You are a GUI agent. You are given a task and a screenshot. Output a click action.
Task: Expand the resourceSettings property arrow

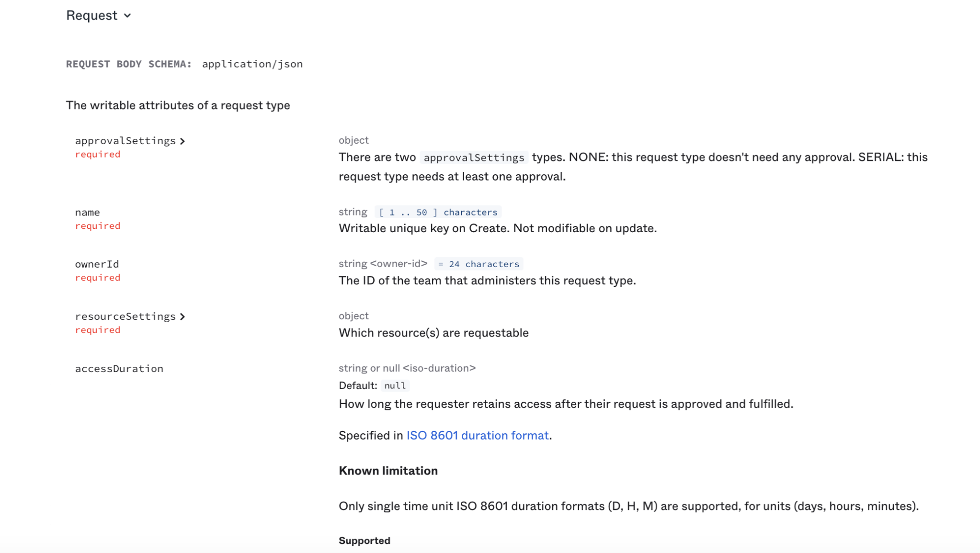click(182, 317)
